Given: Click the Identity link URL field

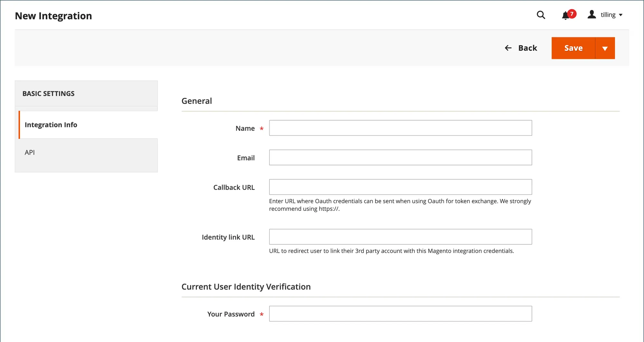Looking at the screenshot, I should (x=400, y=237).
